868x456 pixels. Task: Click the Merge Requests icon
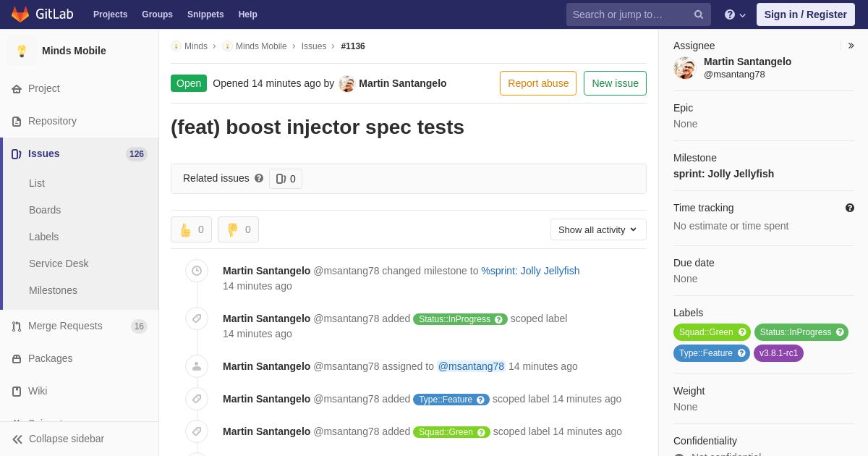[x=17, y=326]
